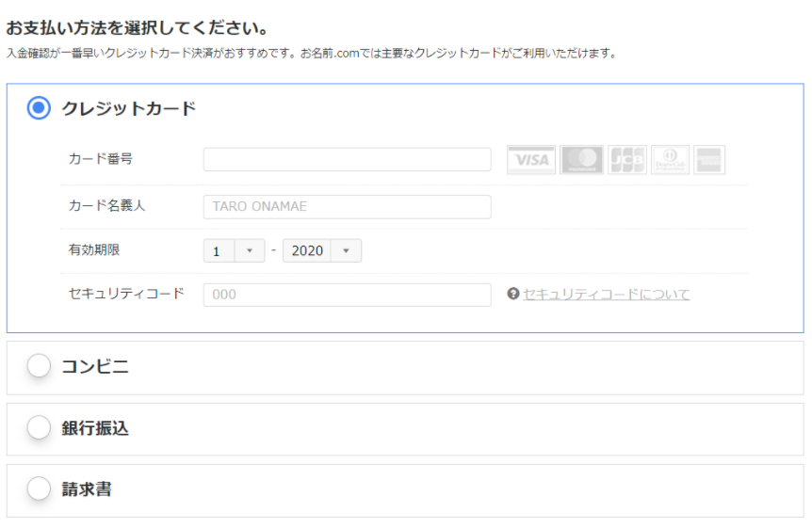Click the security code field with 000 placeholder
Image resolution: width=812 pixels, height=528 pixels.
pos(347,295)
